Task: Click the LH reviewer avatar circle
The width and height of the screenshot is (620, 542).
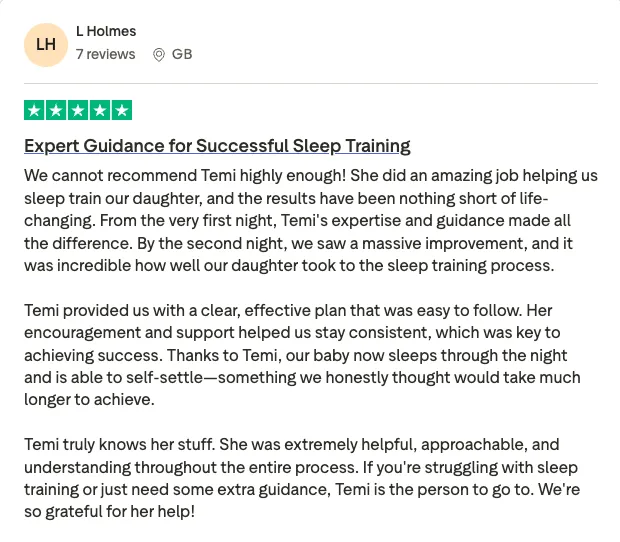Action: pyautogui.click(x=46, y=45)
